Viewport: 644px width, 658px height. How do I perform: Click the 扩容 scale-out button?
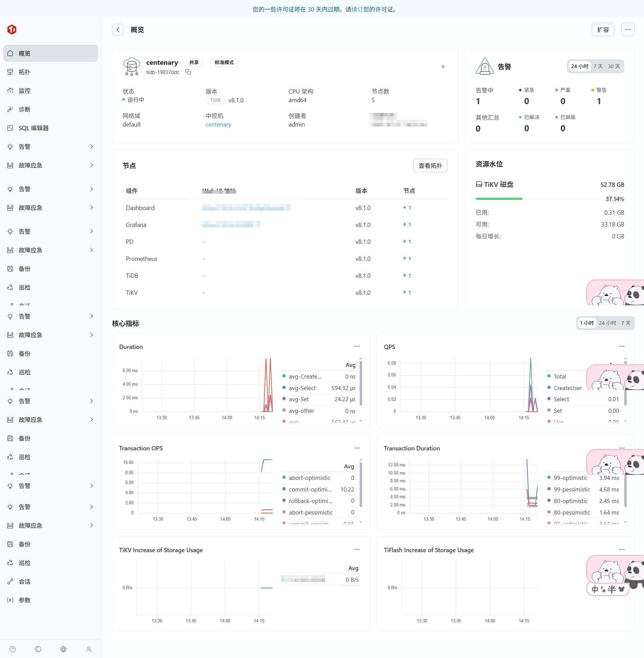pyautogui.click(x=603, y=30)
